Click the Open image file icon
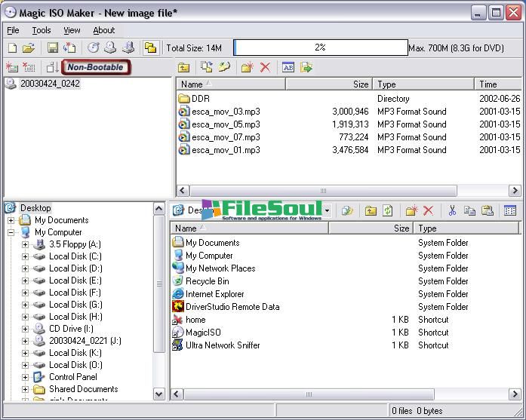This screenshot has width=526, height=420. (x=29, y=48)
